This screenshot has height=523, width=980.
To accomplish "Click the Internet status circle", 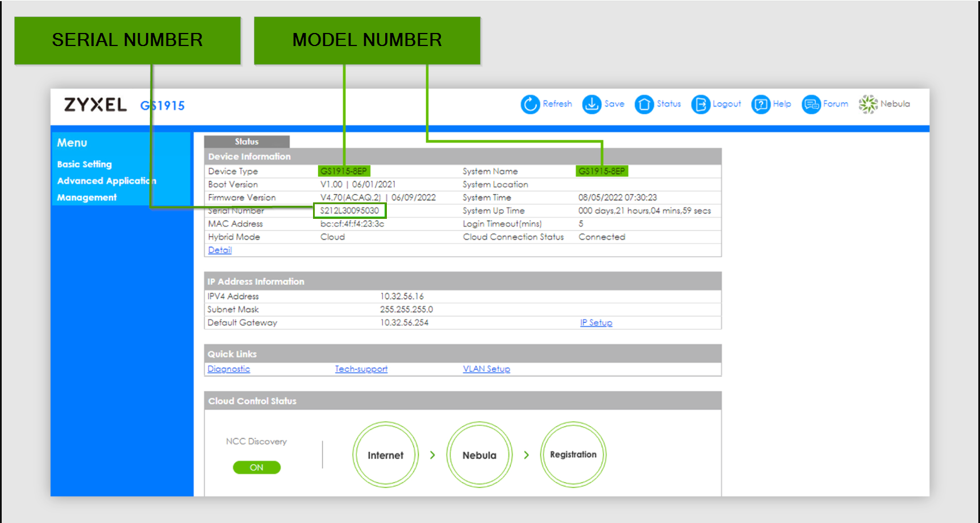I will click(386, 455).
